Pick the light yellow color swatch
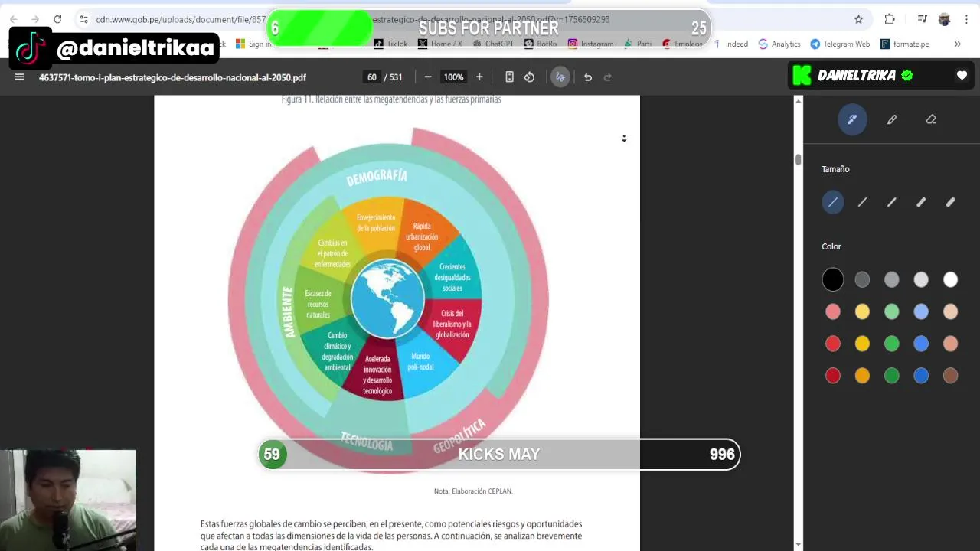 [862, 311]
